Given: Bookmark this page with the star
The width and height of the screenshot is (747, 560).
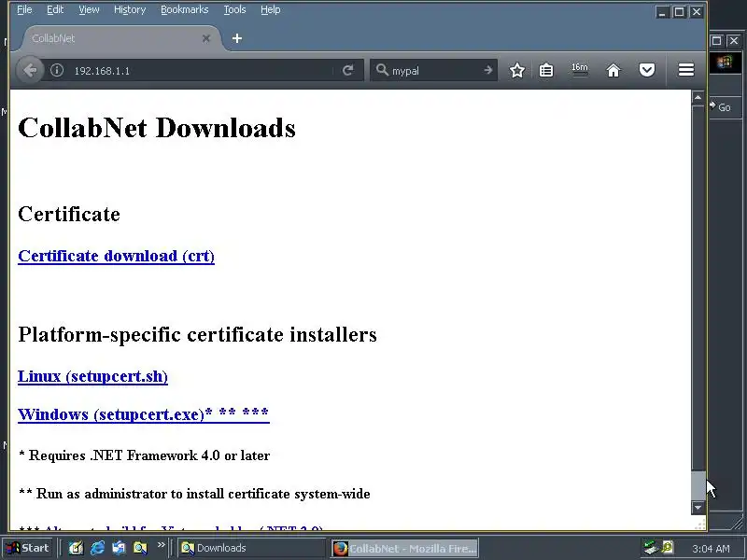Looking at the screenshot, I should (517, 71).
